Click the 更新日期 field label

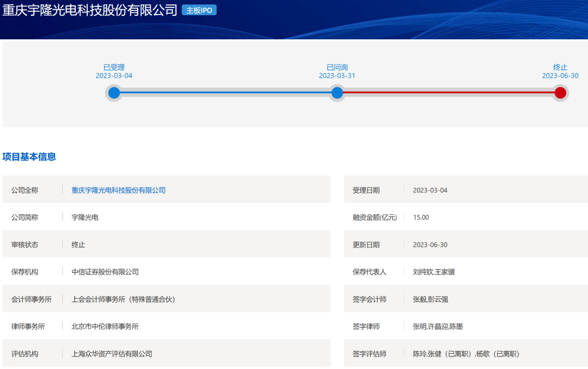tap(366, 245)
